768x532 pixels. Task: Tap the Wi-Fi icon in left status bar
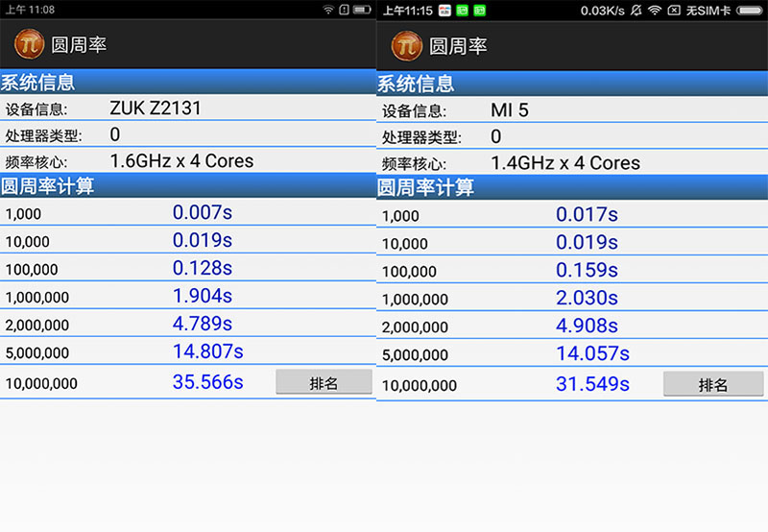tap(328, 10)
